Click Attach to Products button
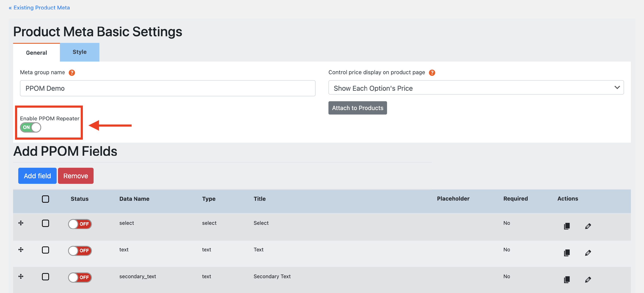The width and height of the screenshot is (644, 293). [x=357, y=108]
